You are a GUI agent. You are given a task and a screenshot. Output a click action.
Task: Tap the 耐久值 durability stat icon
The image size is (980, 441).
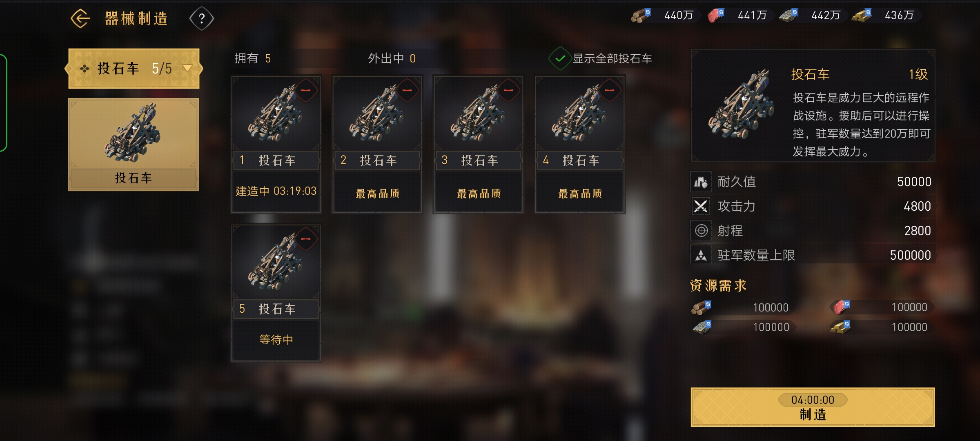pos(701,182)
